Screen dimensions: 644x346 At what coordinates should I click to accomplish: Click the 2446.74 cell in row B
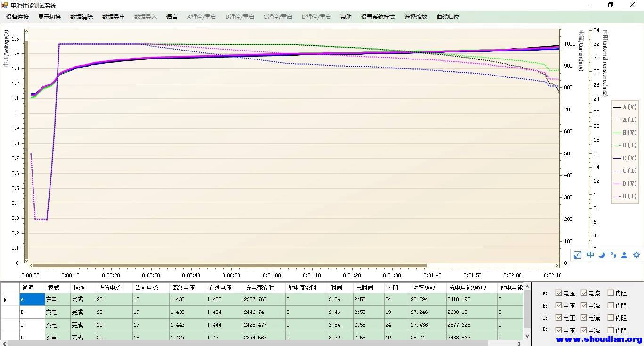pyautogui.click(x=264, y=312)
